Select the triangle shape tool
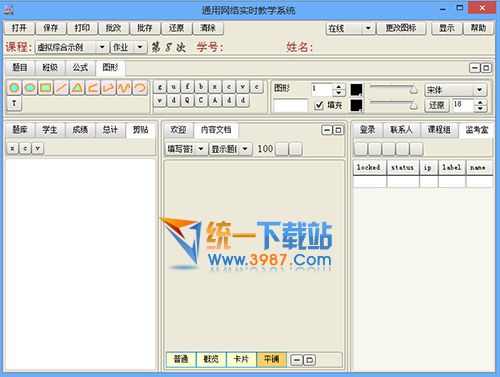This screenshot has width=500, height=377. click(x=77, y=88)
